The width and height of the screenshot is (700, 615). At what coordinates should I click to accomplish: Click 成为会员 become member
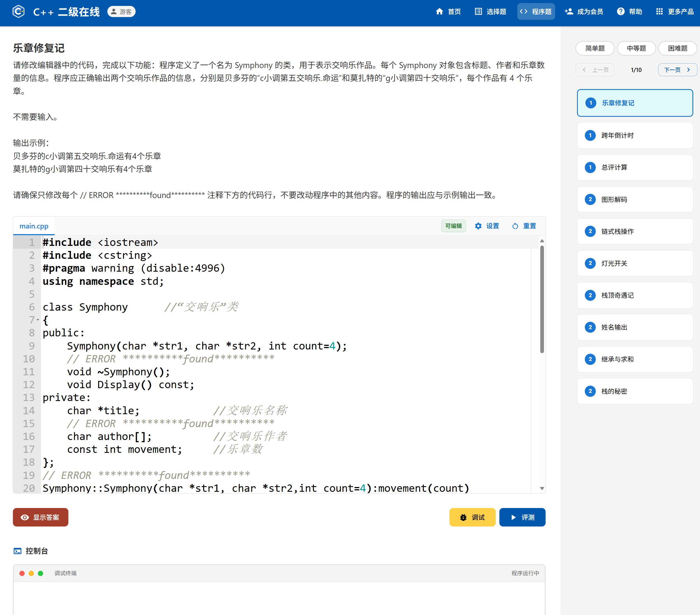point(584,12)
